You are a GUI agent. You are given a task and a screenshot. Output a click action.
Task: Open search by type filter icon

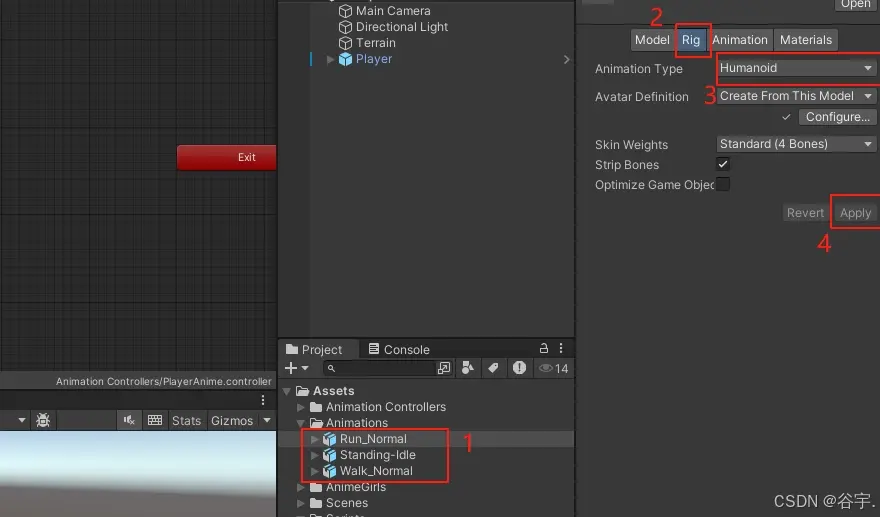click(468, 368)
